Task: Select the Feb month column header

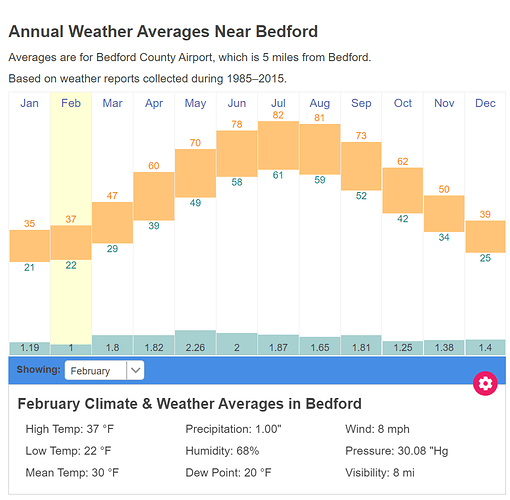Action: pyautogui.click(x=71, y=103)
